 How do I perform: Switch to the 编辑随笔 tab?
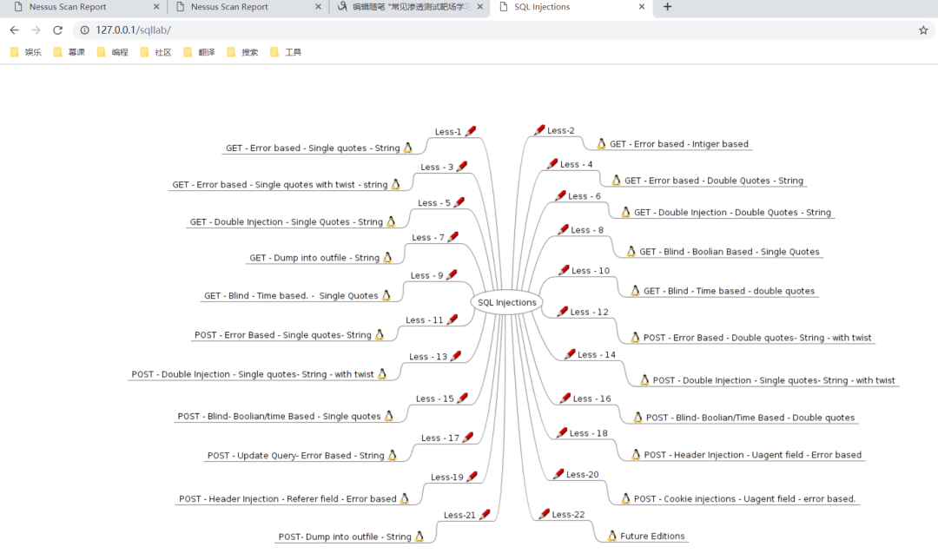coord(410,7)
